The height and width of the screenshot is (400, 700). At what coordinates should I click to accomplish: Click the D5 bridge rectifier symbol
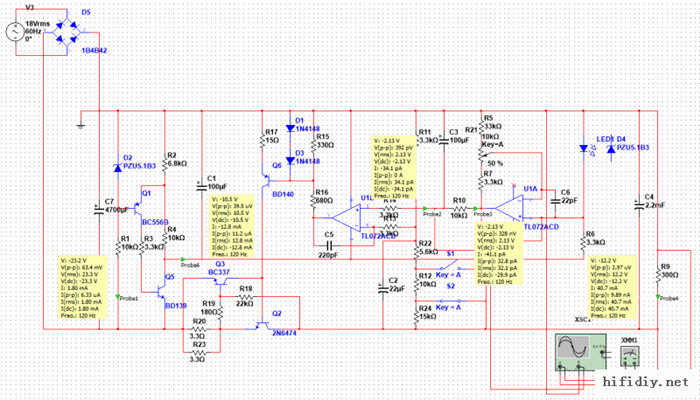click(63, 32)
